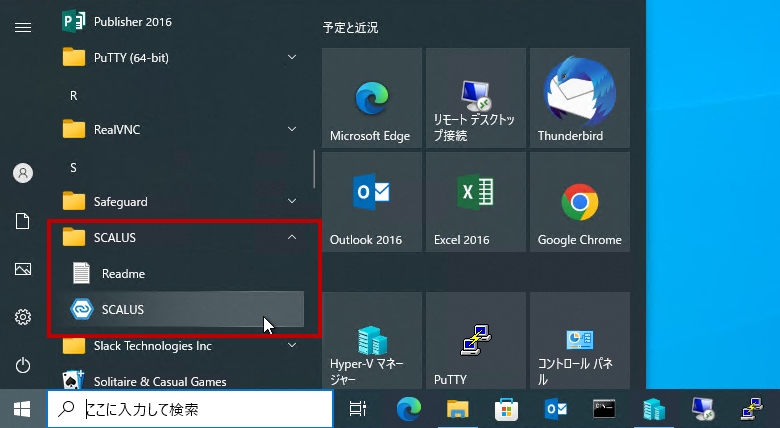Screen dimensions: 780x428
Task: Open コントロール パネル tile
Action: [x=580, y=341]
